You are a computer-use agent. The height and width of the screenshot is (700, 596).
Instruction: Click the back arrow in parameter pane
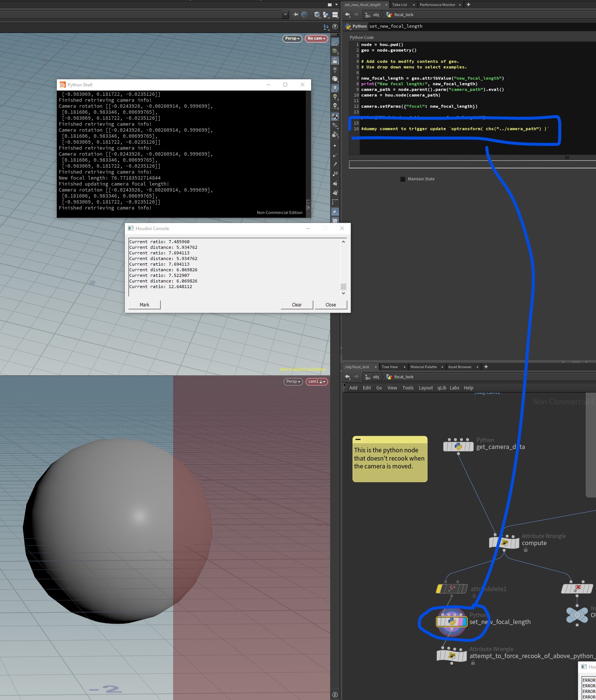tap(347, 15)
